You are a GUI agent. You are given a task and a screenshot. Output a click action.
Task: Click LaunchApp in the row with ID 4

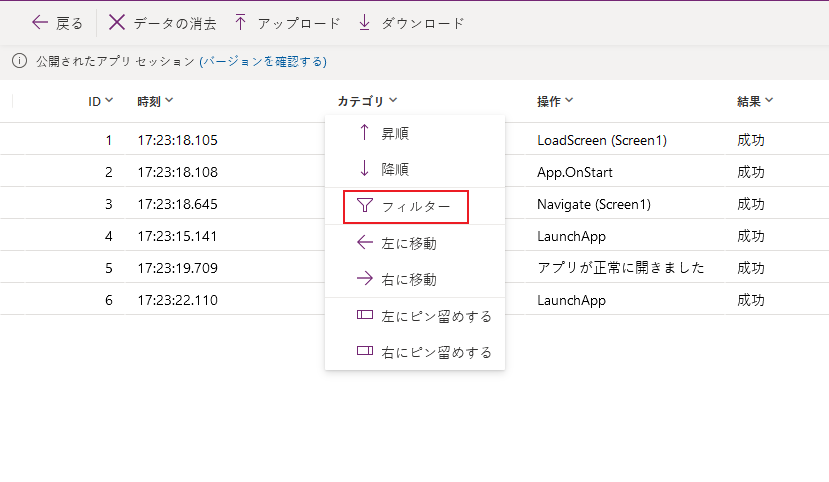(x=571, y=237)
